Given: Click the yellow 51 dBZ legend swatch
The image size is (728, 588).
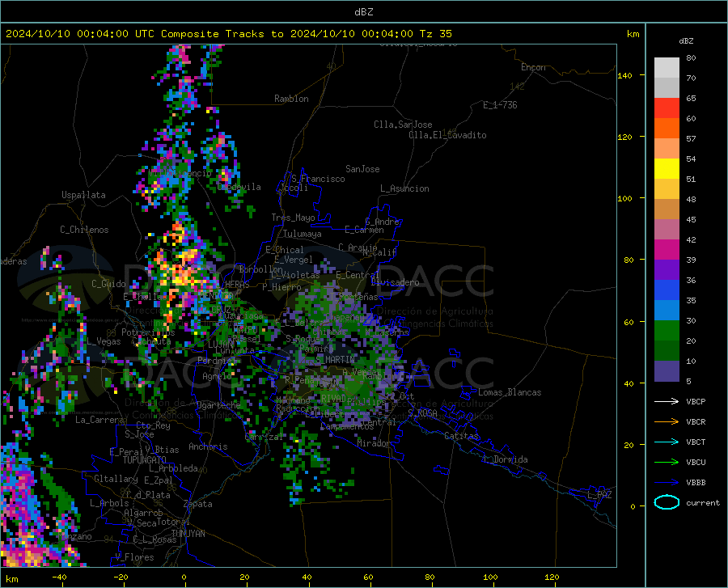Looking at the screenshot, I should (x=667, y=168).
